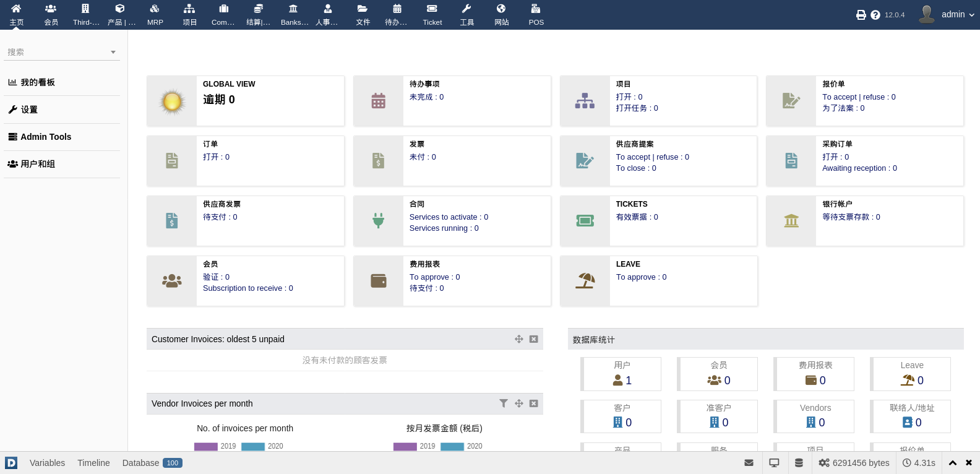Click the database icon in the debug bar

click(799, 463)
